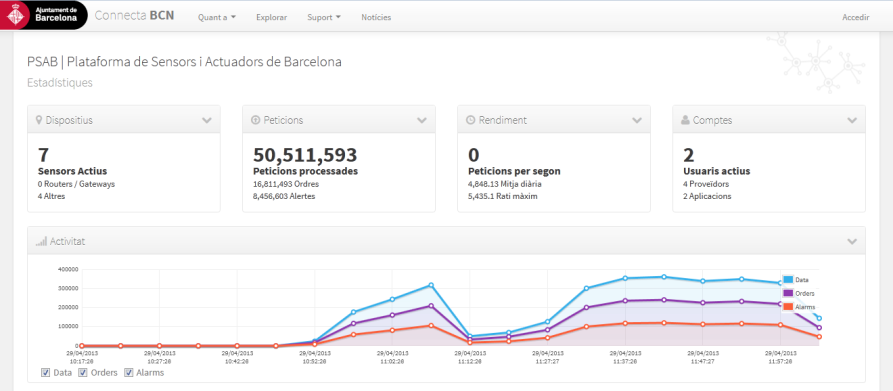Click the 8,456,603 Alertes line
Viewport: 893px width, 391px height.
[284, 196]
